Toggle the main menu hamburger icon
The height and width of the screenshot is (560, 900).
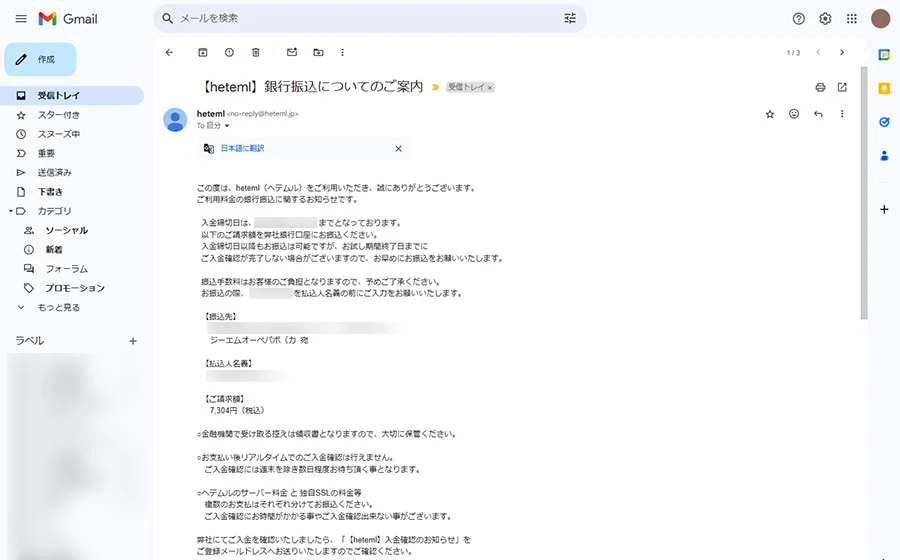21,18
